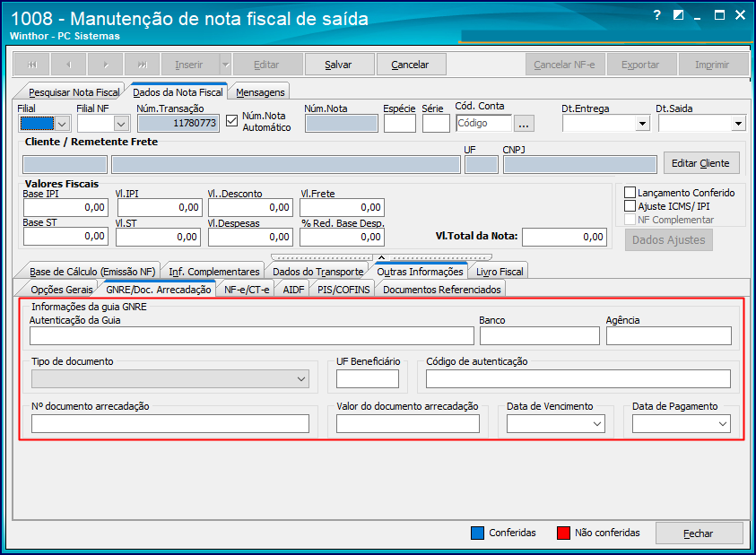
Task: Expand Filial dropdown
Action: pos(62,124)
